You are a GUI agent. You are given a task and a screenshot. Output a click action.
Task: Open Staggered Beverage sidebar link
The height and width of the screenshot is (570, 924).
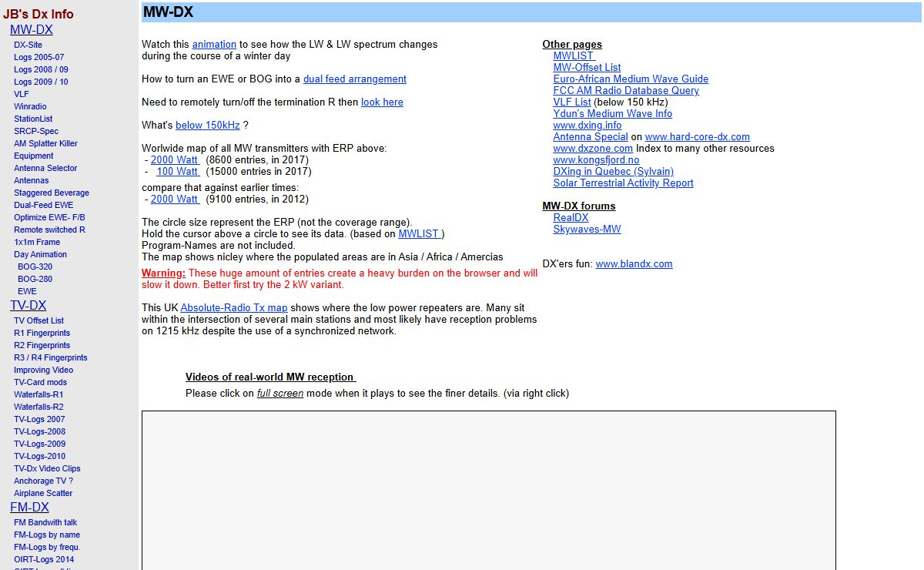(x=52, y=193)
